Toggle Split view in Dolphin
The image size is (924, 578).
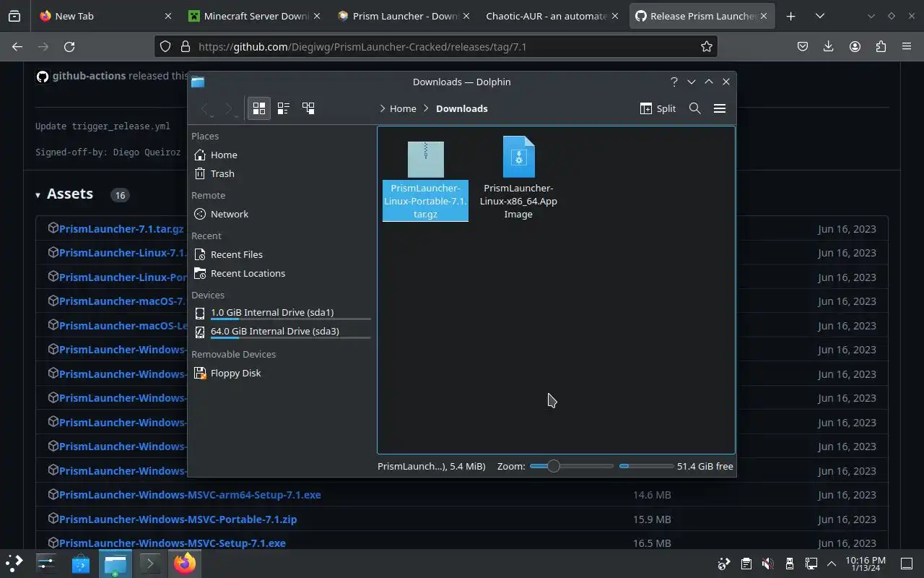click(x=658, y=108)
